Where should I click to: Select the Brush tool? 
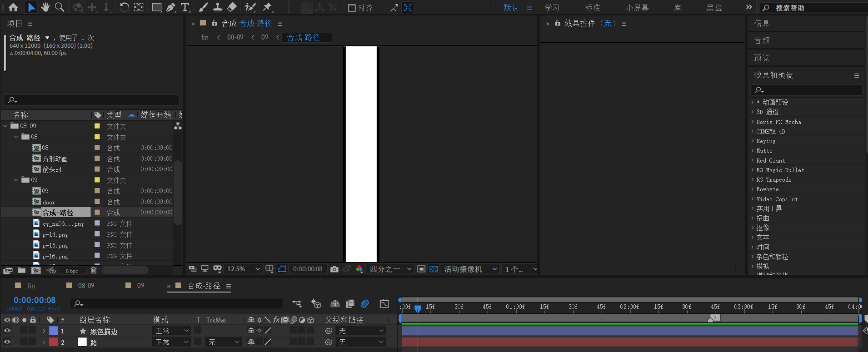204,7
